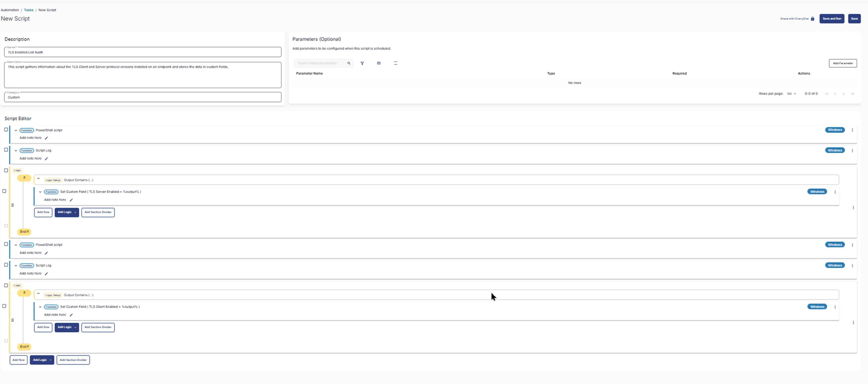Click the note pencil icon on first Script Log row
The width and height of the screenshot is (868, 384).
pyautogui.click(x=46, y=159)
